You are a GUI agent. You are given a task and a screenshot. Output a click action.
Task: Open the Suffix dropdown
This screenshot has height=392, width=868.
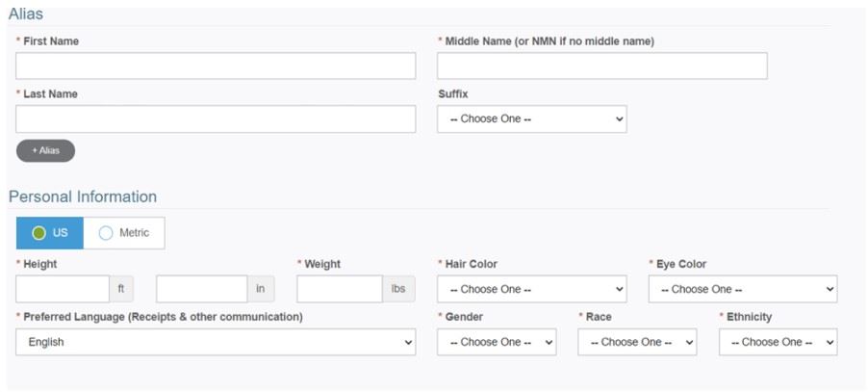pos(531,119)
